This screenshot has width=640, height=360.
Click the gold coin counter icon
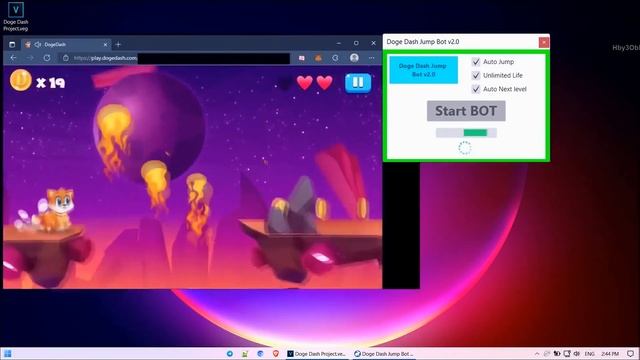coord(20,80)
